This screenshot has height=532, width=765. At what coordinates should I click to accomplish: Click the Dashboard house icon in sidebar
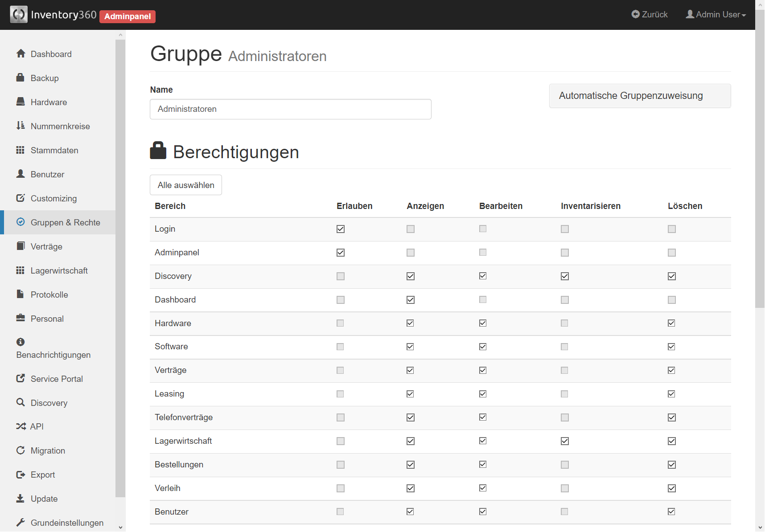coord(21,54)
